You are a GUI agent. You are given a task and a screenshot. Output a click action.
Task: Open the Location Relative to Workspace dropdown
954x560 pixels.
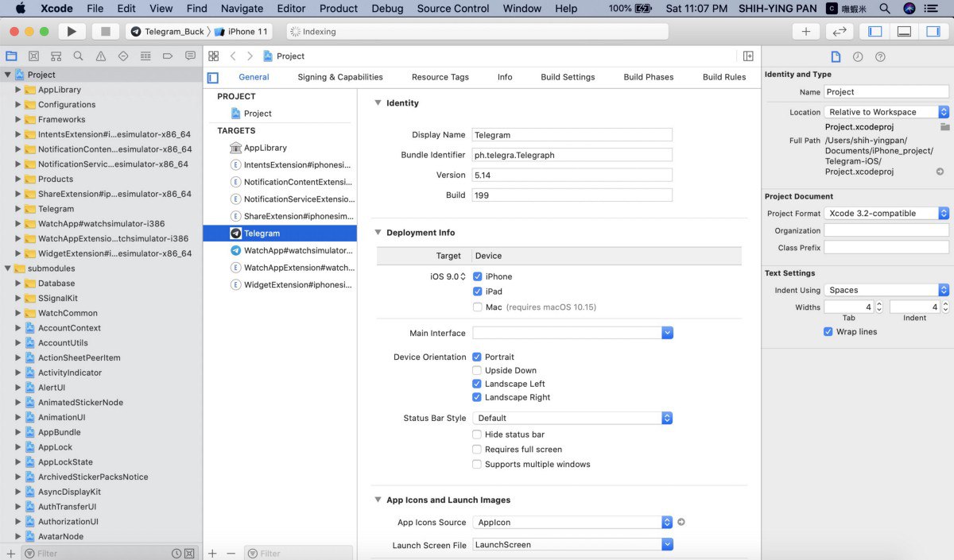tap(886, 112)
